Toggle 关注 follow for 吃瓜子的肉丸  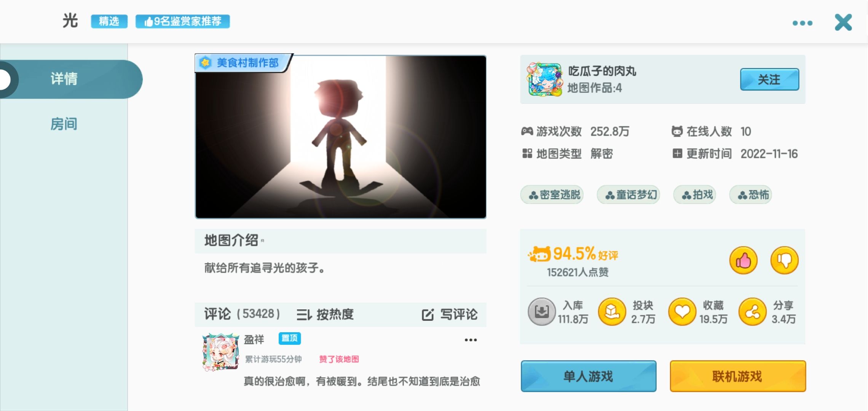(x=769, y=80)
